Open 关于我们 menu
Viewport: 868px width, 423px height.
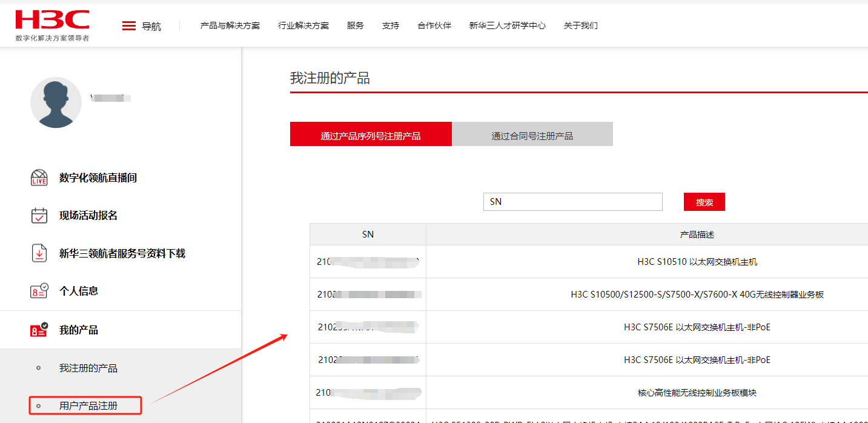[580, 25]
